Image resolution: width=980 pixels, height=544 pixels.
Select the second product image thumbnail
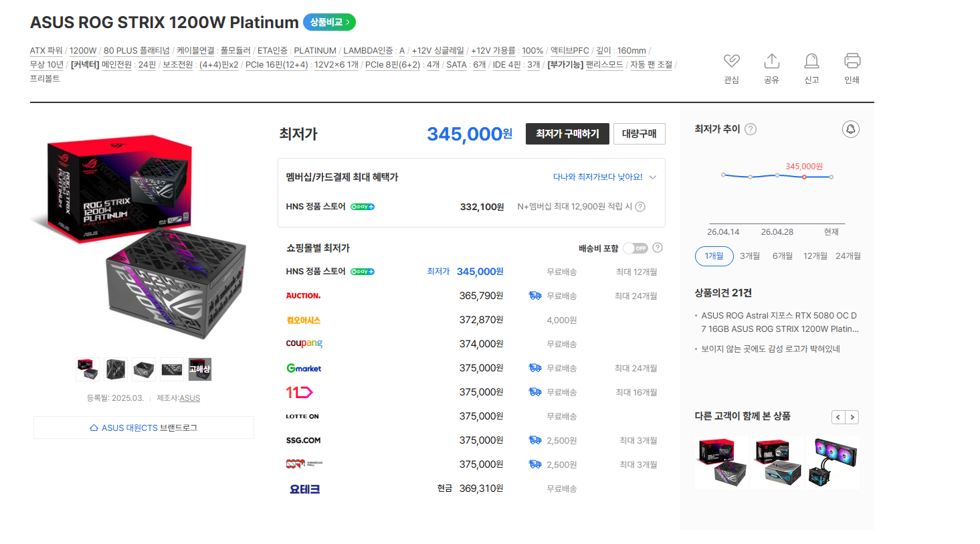coord(116,369)
